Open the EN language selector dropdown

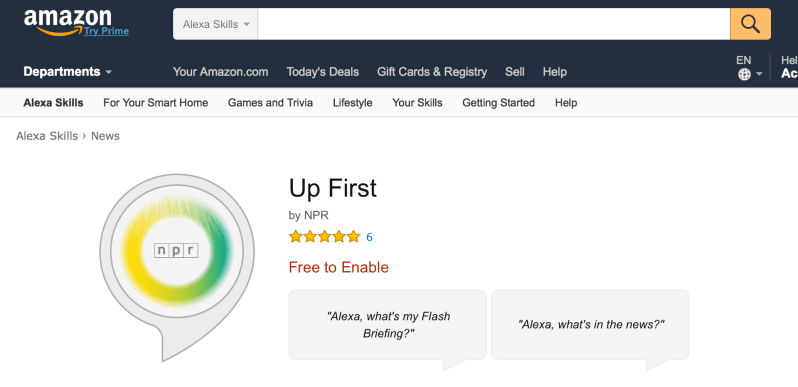tap(749, 68)
